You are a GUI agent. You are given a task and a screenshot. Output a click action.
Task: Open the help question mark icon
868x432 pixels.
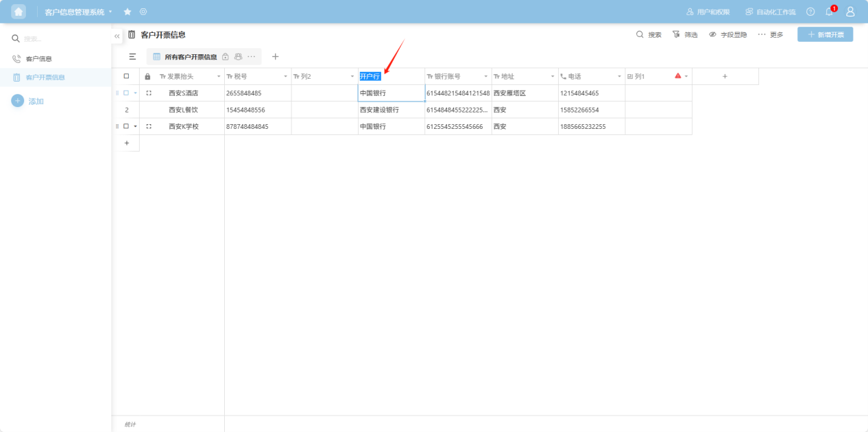click(810, 12)
